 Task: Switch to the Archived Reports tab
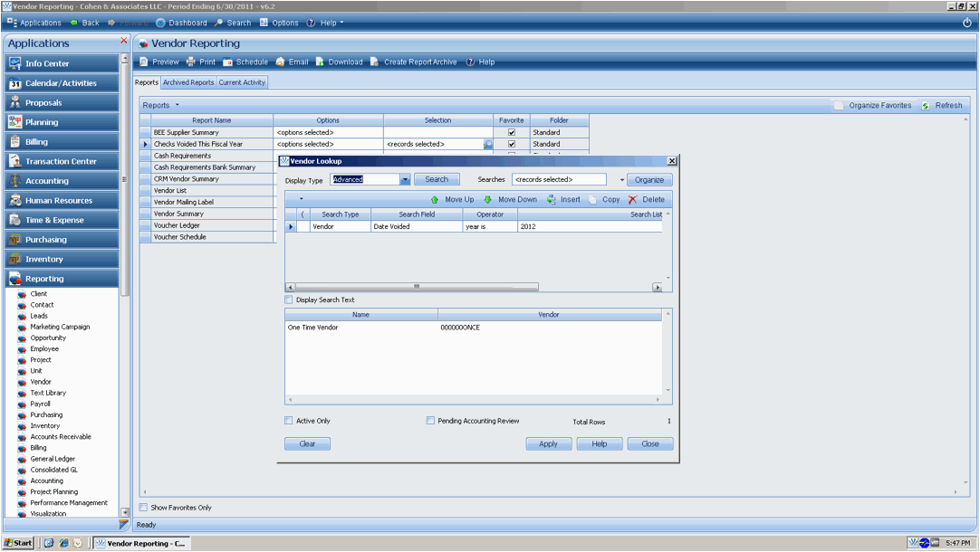pos(188,82)
